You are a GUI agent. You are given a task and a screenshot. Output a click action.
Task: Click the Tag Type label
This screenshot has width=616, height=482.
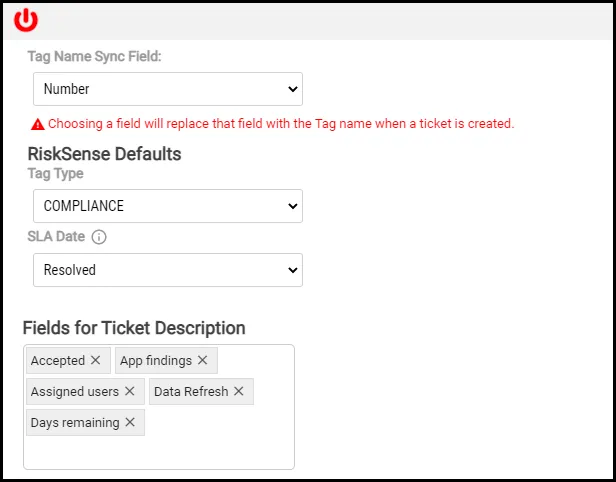(55, 174)
